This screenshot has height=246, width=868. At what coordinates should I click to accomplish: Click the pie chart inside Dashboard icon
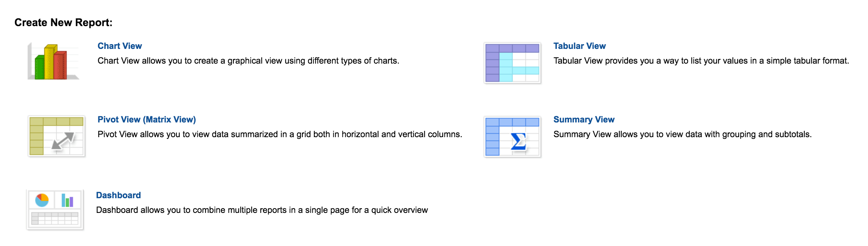42,200
